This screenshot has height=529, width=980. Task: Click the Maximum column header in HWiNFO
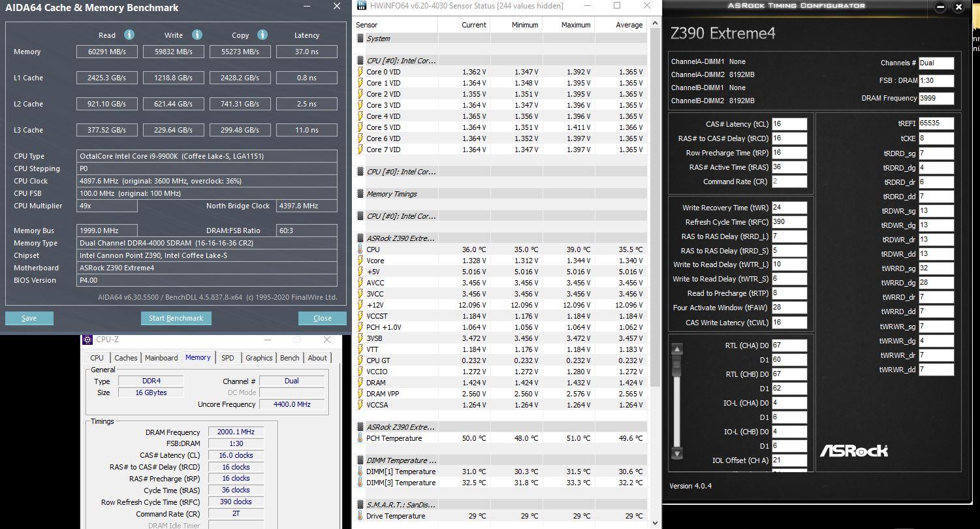pos(567,25)
